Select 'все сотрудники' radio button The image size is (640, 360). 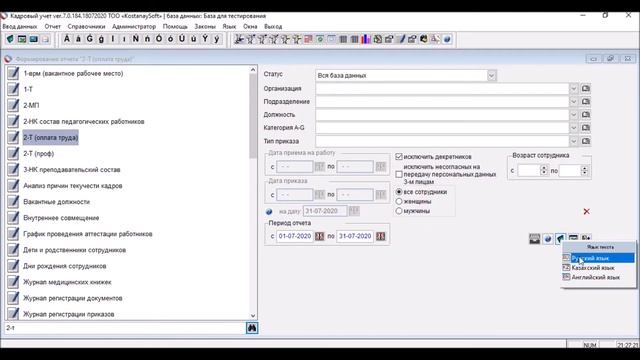(399, 192)
